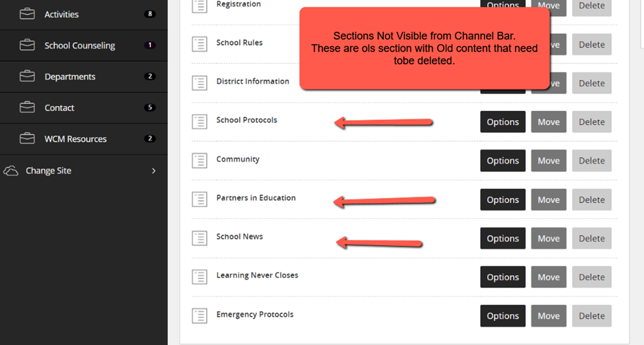Click the page icon beside Emergency Protocols
Viewport: 644px width, 345px height.
(x=200, y=316)
